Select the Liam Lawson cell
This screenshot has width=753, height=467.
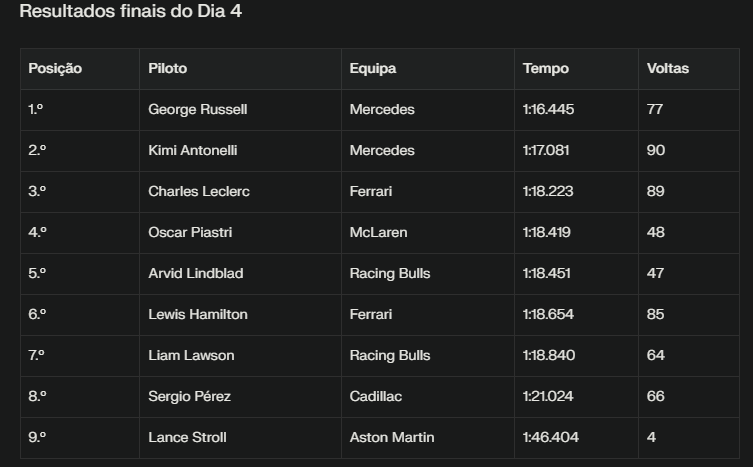[x=189, y=355]
